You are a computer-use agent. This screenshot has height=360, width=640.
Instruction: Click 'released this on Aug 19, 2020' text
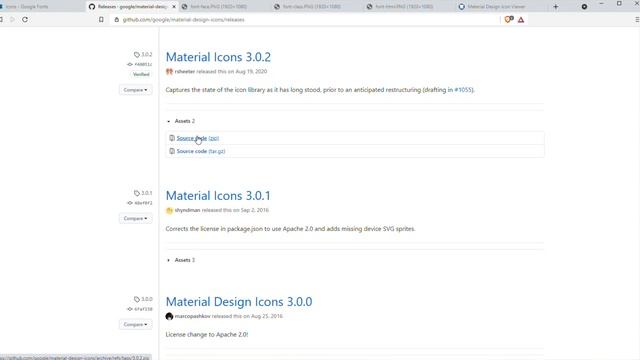(x=231, y=71)
